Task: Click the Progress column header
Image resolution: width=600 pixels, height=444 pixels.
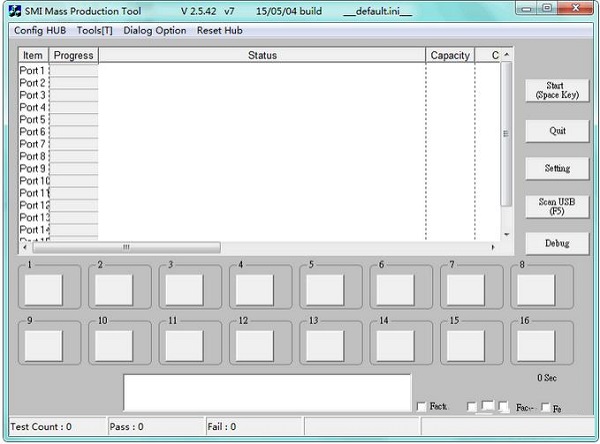Action: click(73, 56)
